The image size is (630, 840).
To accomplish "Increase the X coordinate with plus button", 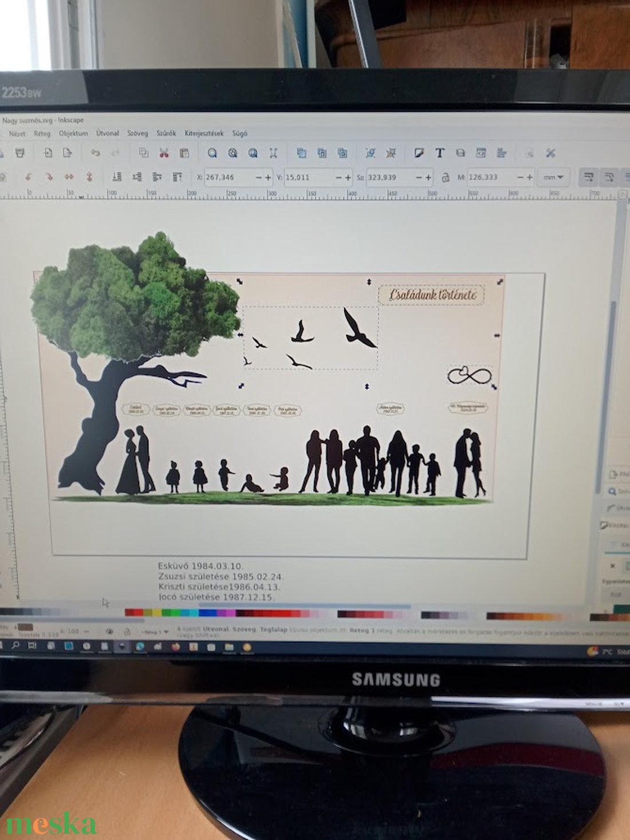I will pyautogui.click(x=268, y=178).
